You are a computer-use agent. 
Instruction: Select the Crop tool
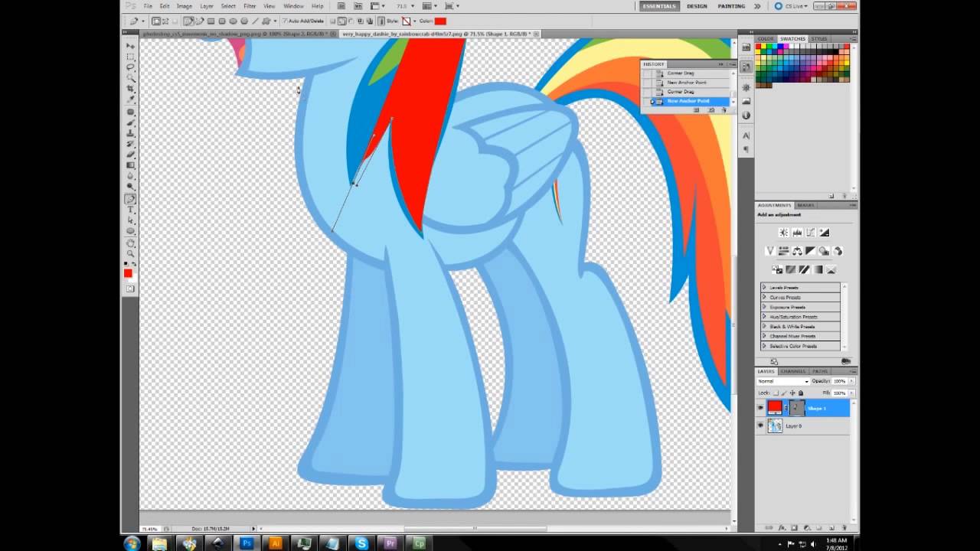click(131, 89)
